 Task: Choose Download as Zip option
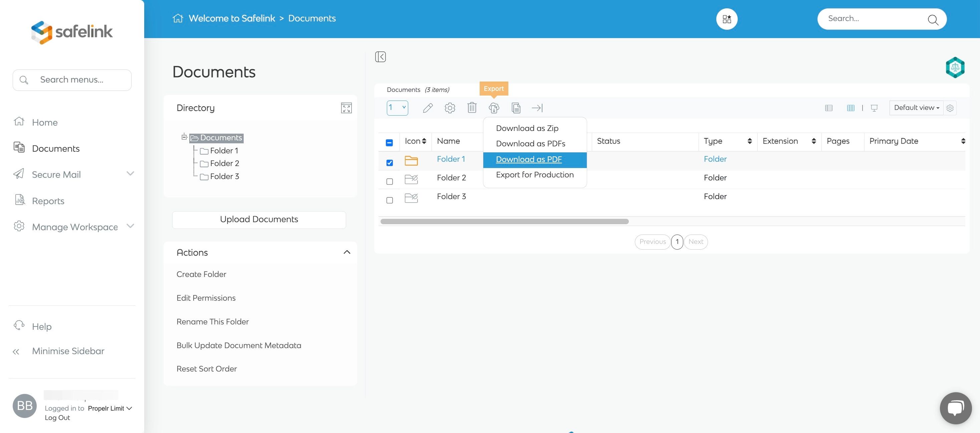click(x=527, y=128)
